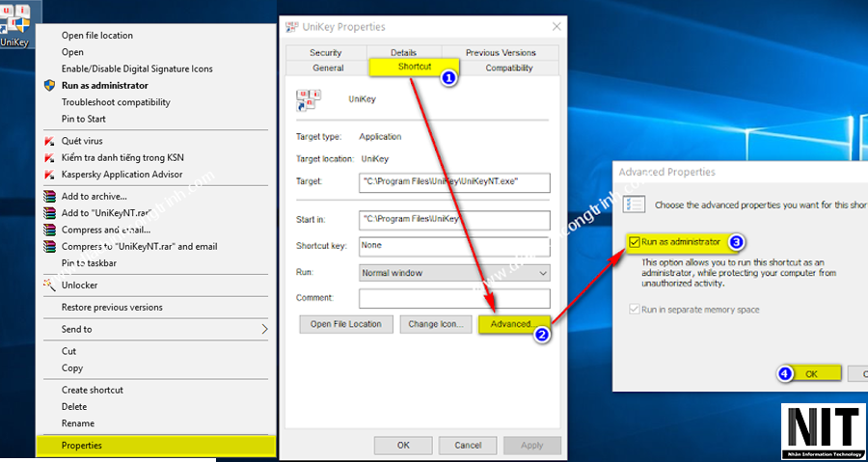Open the Compatibility tab
This screenshot has width=868, height=462.
pyautogui.click(x=508, y=68)
